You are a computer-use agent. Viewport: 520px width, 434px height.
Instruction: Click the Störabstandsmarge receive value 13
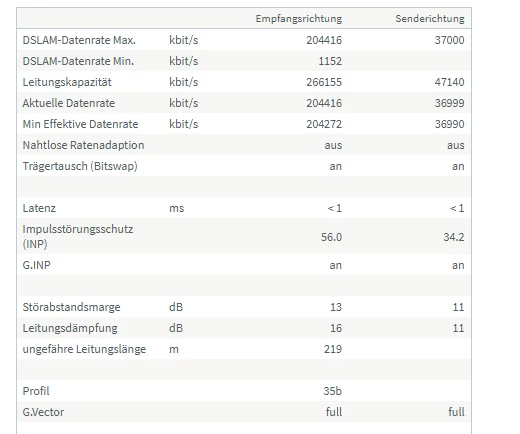(x=336, y=307)
